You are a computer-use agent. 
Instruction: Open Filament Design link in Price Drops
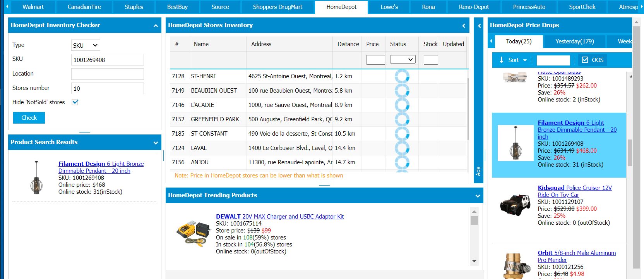tap(577, 130)
